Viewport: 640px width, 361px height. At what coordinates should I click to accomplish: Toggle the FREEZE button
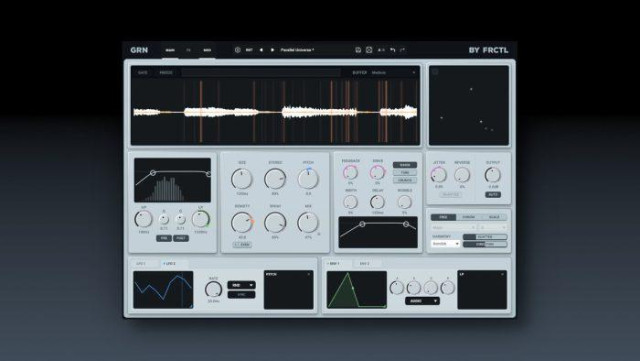[x=166, y=73]
